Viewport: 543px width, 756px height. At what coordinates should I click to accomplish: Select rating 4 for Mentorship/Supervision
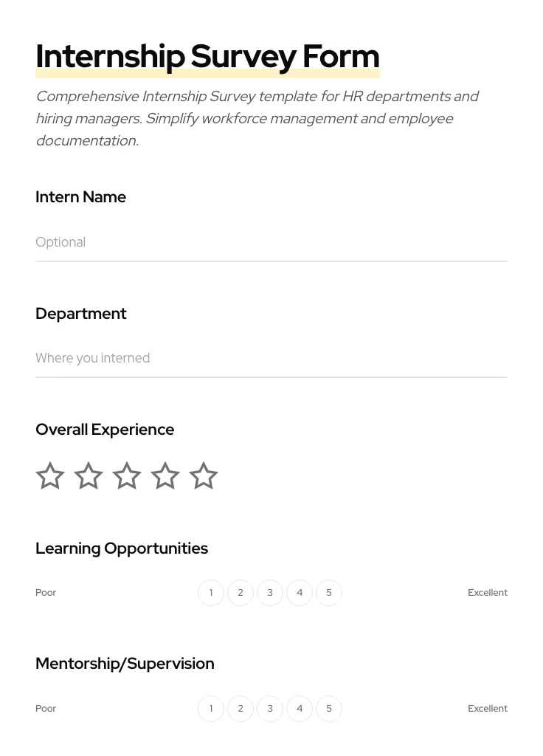(x=300, y=708)
